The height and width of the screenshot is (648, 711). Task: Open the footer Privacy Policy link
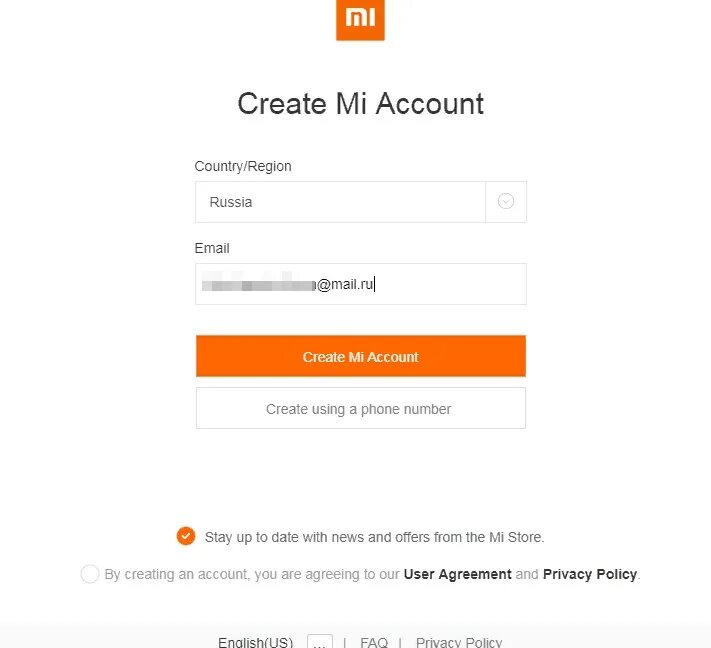(x=459, y=642)
